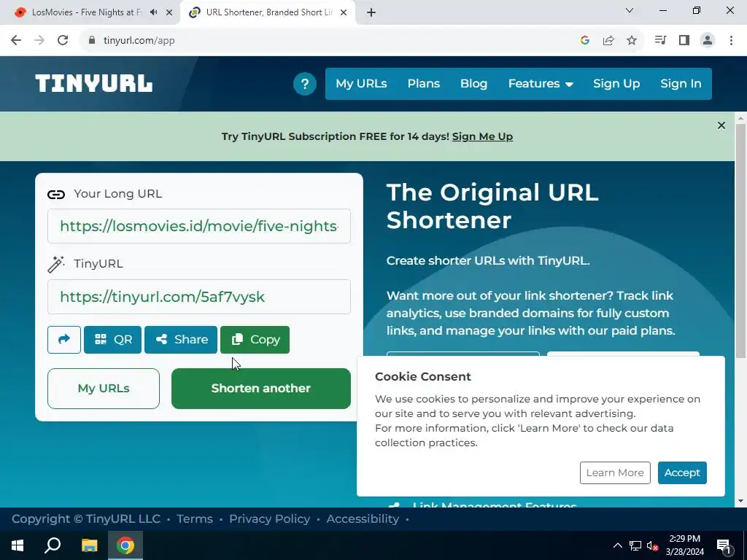
Task: Open My URLs button below the form
Action: click(x=104, y=389)
